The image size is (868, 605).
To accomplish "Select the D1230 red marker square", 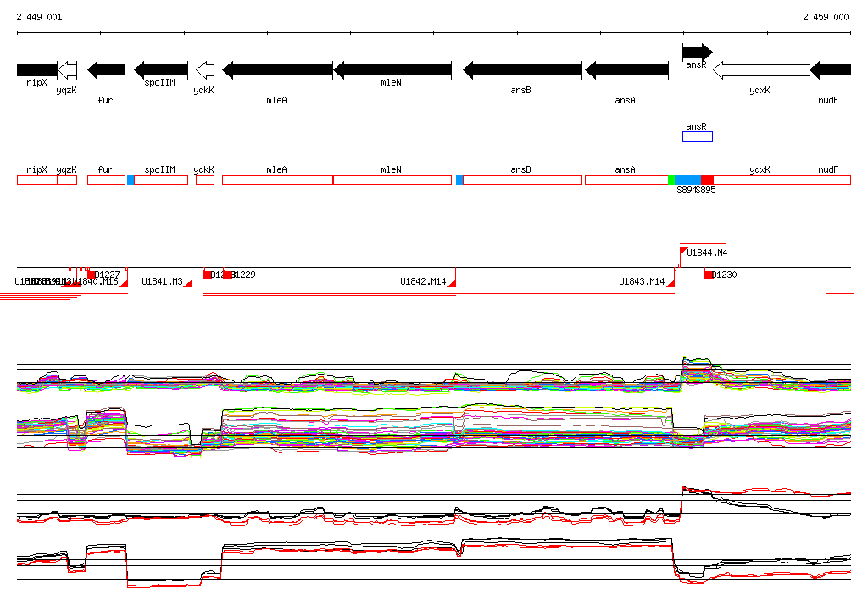I will coord(709,275).
